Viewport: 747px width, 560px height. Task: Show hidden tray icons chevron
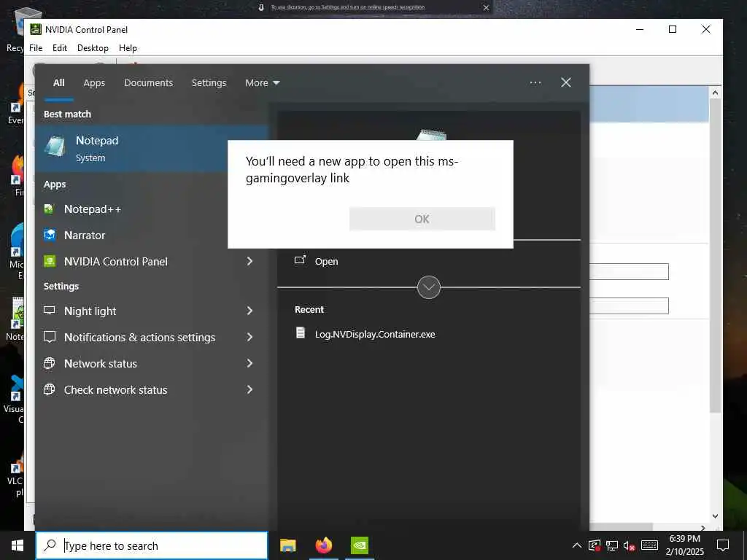click(577, 545)
